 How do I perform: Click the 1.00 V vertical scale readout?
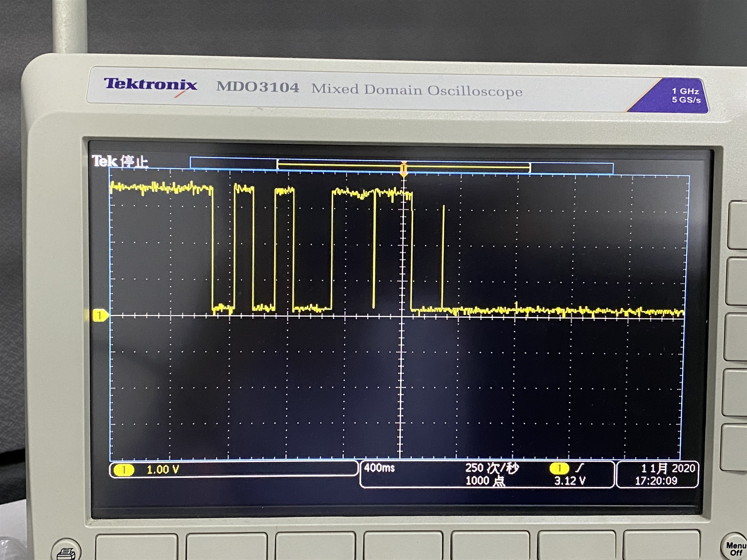point(163,470)
